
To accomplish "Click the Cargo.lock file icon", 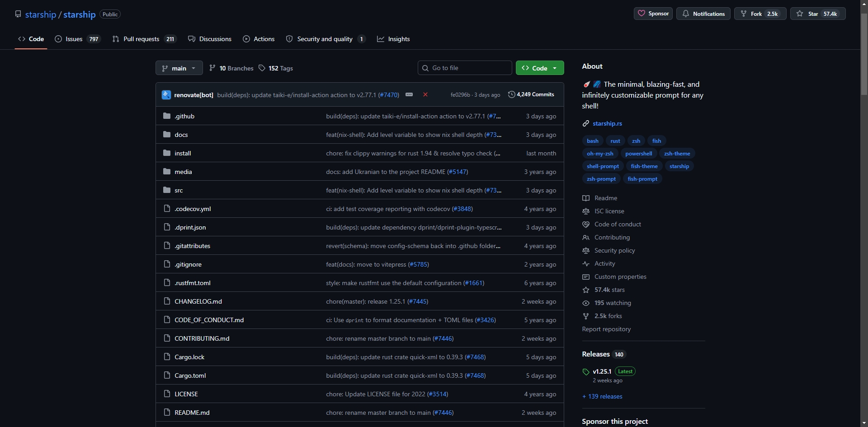I will point(167,357).
